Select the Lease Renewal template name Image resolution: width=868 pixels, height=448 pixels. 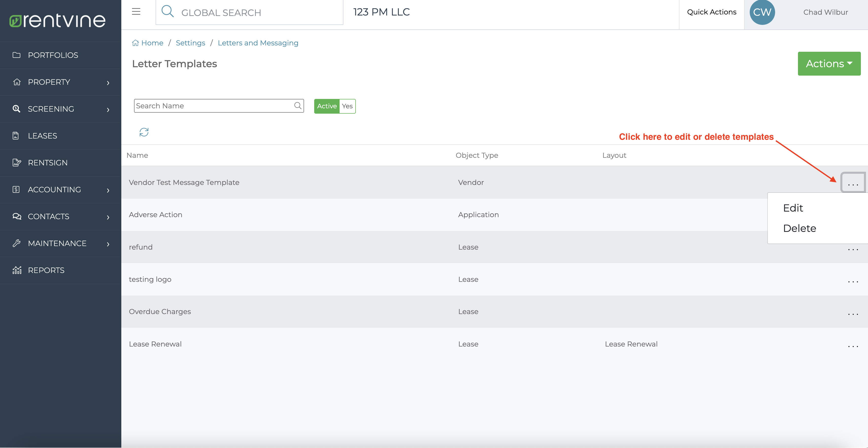tap(155, 344)
